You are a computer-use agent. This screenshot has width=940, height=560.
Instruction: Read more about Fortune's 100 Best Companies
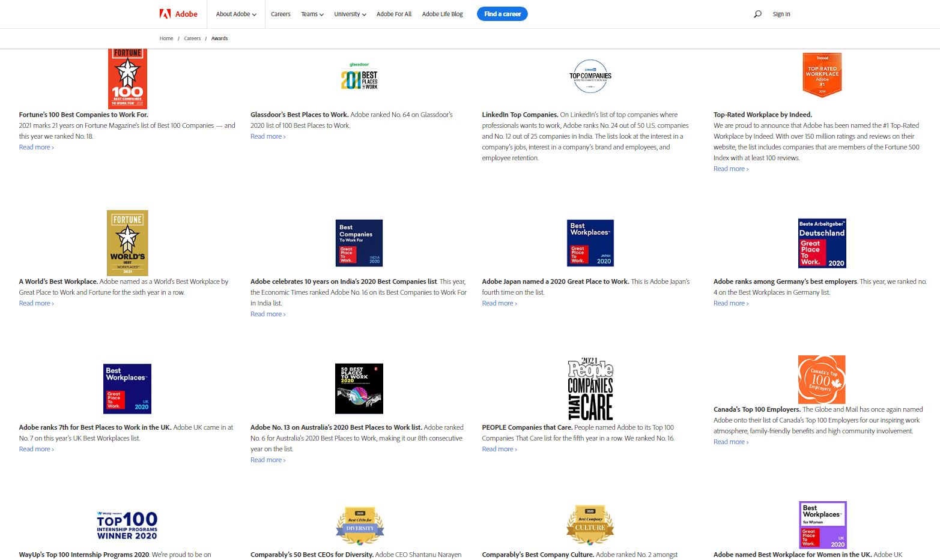[x=37, y=147]
